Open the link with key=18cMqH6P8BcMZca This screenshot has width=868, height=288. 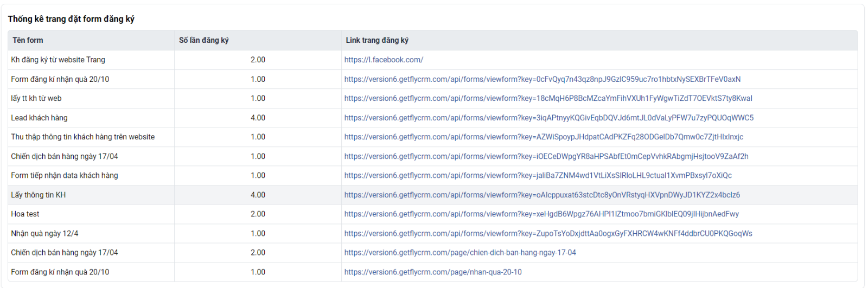pos(548,98)
